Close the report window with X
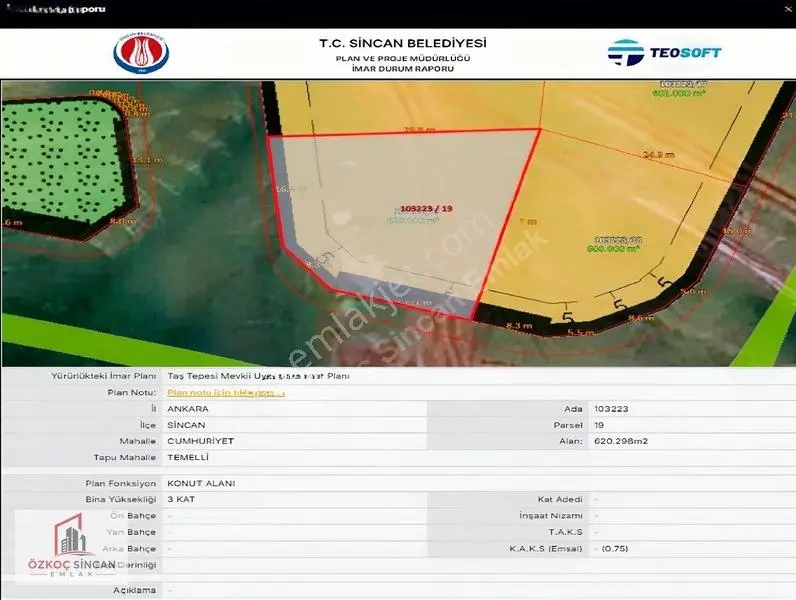 point(788,9)
